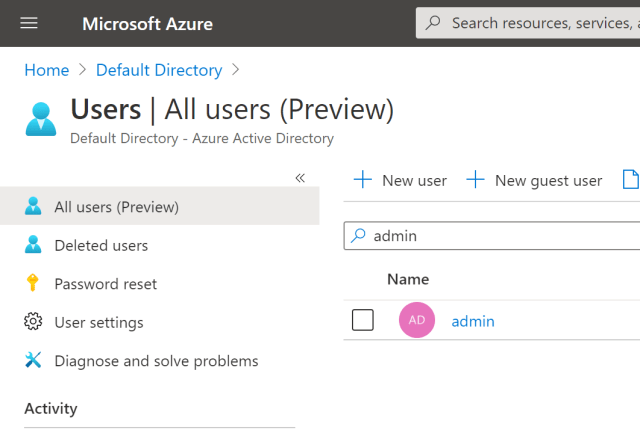Image resolution: width=640 pixels, height=436 pixels.
Task: Go to Home via breadcrumb
Action: click(46, 70)
